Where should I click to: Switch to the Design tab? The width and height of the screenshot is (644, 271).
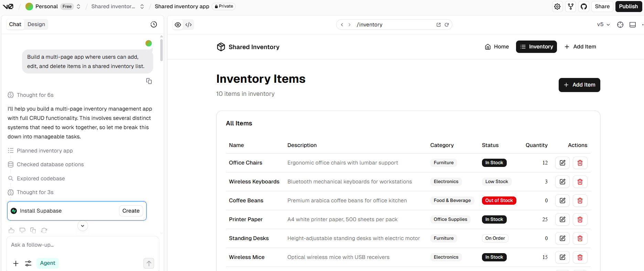click(36, 24)
